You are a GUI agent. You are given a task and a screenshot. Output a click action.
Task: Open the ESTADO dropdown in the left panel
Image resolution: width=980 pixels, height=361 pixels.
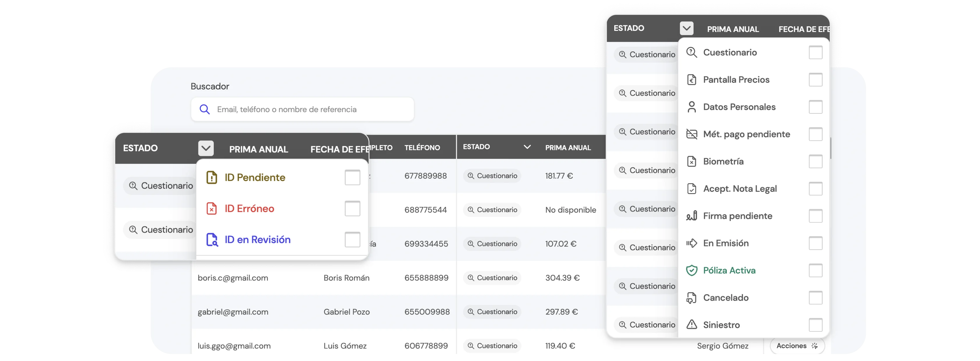206,148
